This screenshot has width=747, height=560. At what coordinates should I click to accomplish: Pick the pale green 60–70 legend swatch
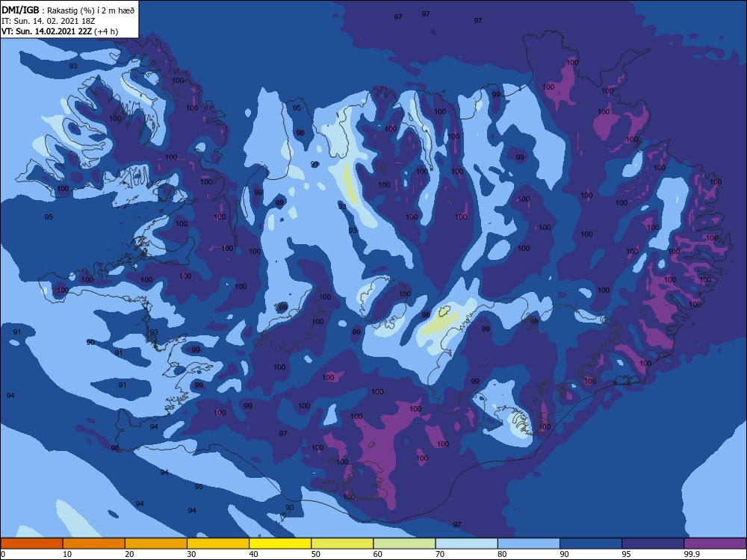click(x=404, y=544)
